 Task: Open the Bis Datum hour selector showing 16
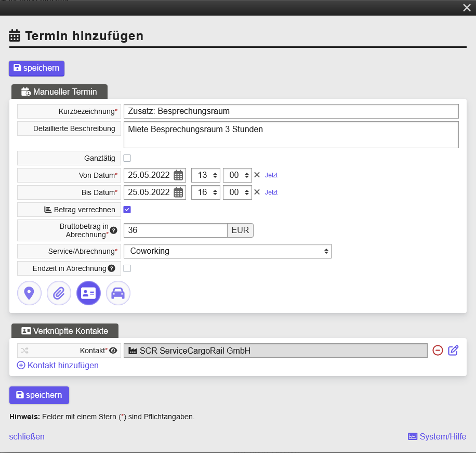pos(205,192)
